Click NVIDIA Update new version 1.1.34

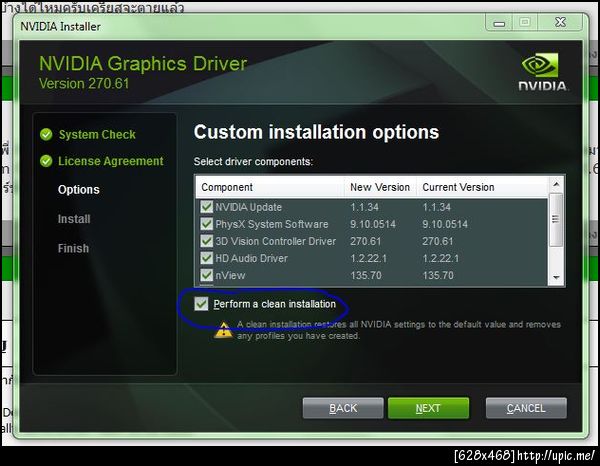tap(364, 207)
